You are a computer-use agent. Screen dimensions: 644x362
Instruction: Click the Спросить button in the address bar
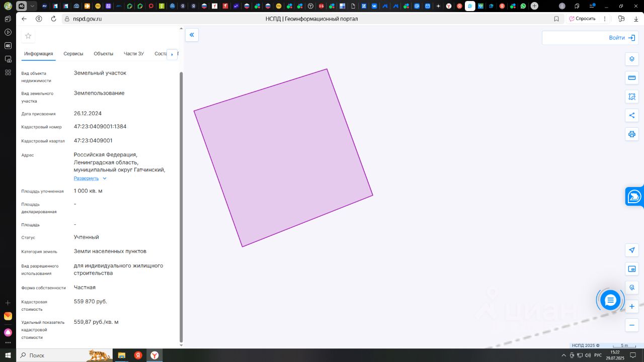click(x=582, y=19)
